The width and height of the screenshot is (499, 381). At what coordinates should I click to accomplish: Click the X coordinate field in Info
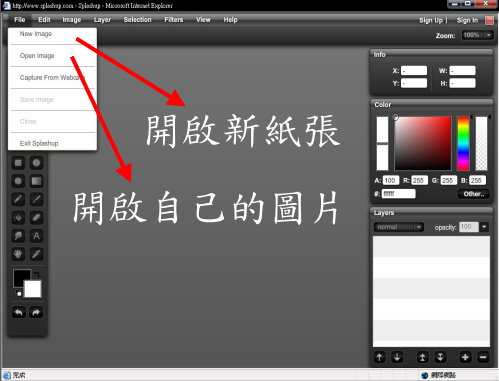[x=414, y=71]
